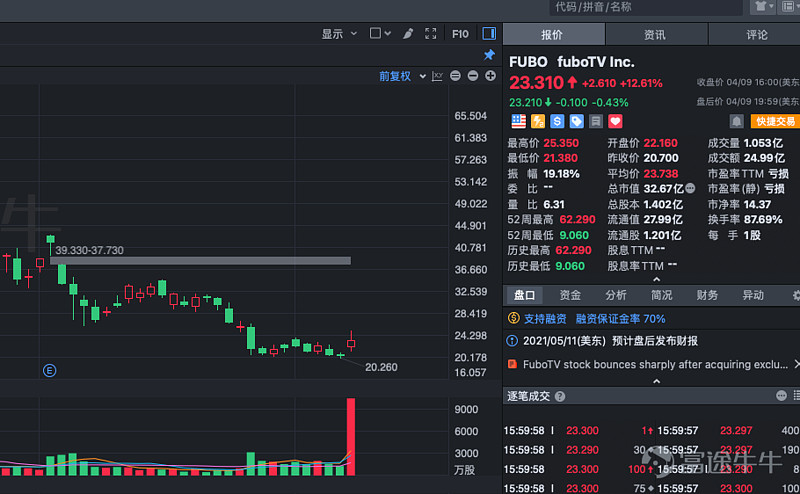This screenshot has width=800, height=494.
Task: Expand the 显示 display menu
Action: [x=339, y=34]
